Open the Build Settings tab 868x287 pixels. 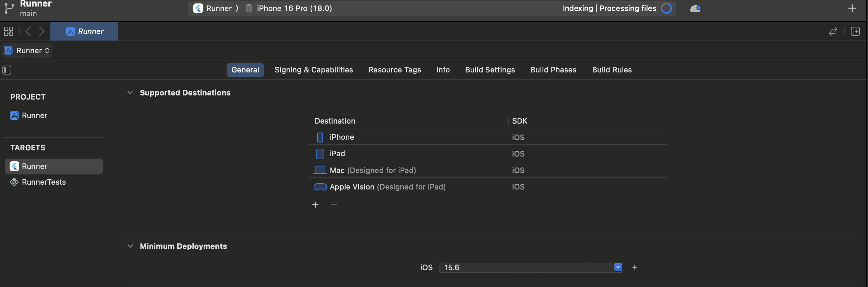click(x=490, y=70)
